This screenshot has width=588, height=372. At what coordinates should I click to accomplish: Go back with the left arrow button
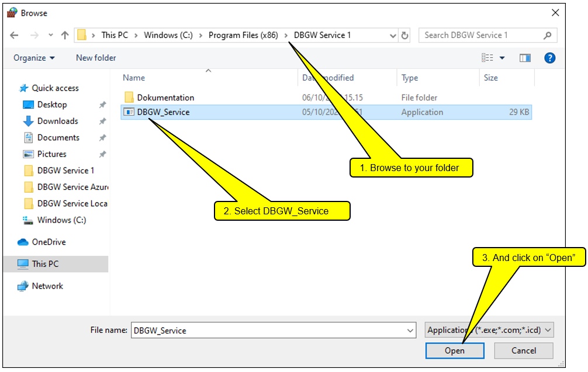(x=14, y=35)
